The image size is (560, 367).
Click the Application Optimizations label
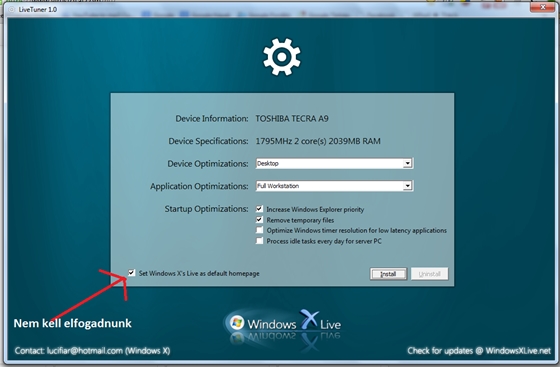(199, 186)
